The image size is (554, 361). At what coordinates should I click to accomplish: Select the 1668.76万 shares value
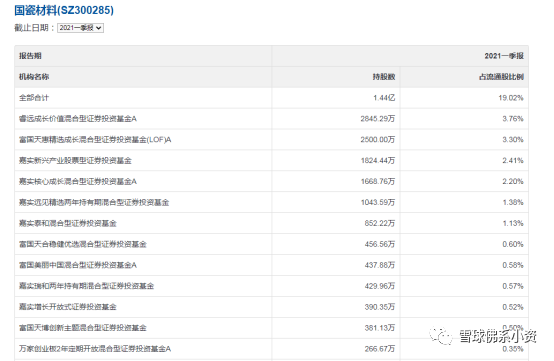click(x=378, y=181)
